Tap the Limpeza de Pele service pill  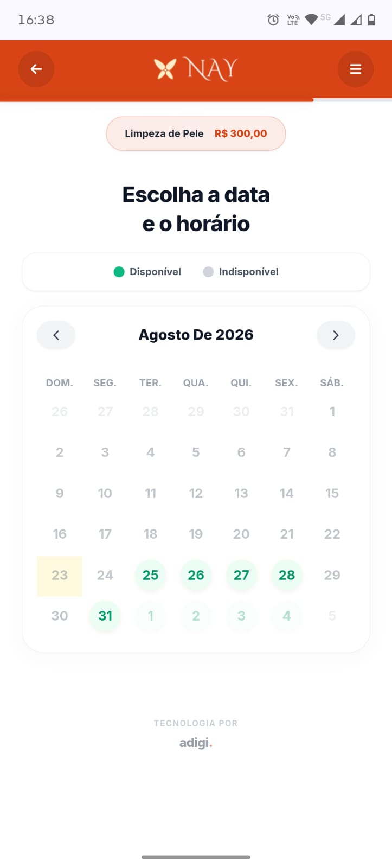click(x=196, y=133)
